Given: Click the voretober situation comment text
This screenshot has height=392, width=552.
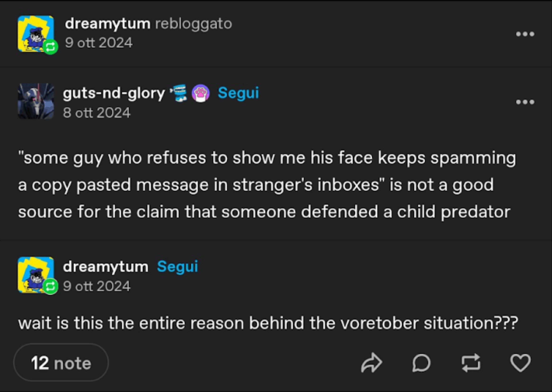Looking at the screenshot, I should point(268,323).
